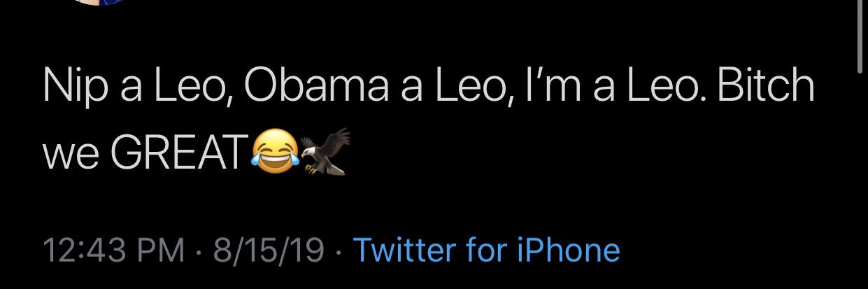Click the vertical scrollbar thumb
The width and height of the screenshot is (868, 289).
(860, 35)
